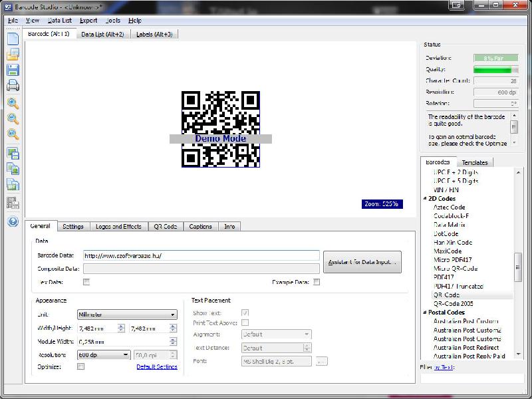Viewport: 532px width, 399px height.
Task: Open the Data List menu
Action: (x=60, y=21)
